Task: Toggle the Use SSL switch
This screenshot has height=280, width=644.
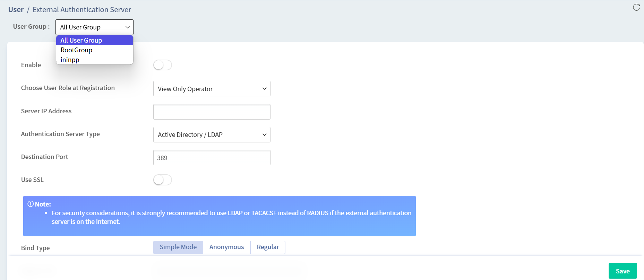Action: 163,180
